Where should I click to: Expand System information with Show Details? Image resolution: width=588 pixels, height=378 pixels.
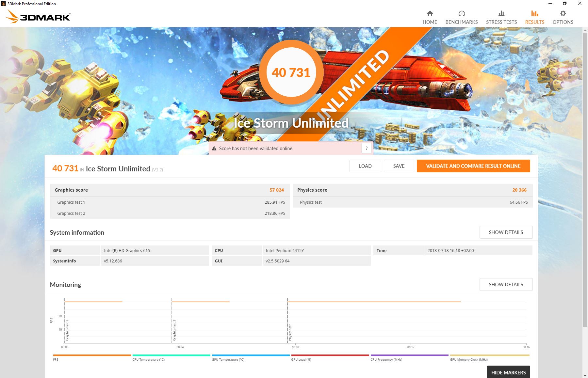pos(506,232)
